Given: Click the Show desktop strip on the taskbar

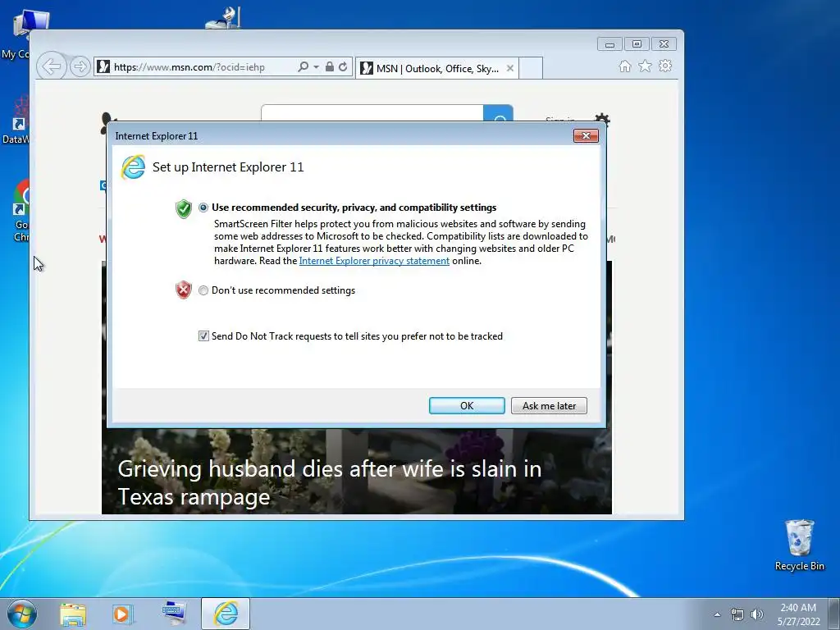Looking at the screenshot, I should click(x=835, y=614).
